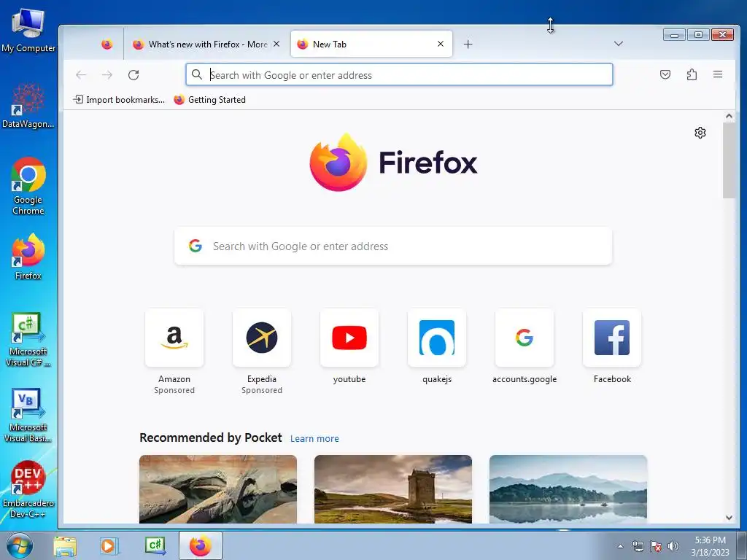Open the Expedia sponsored shortcut tile
This screenshot has height=560, width=747.
click(262, 338)
